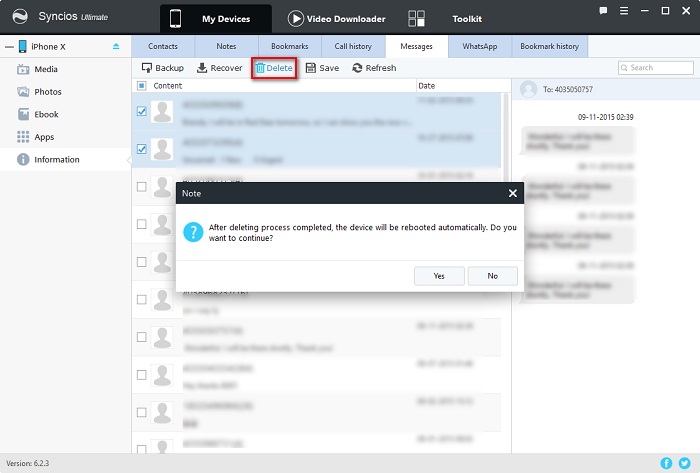Open the Facebook icon in status bar

[666, 463]
